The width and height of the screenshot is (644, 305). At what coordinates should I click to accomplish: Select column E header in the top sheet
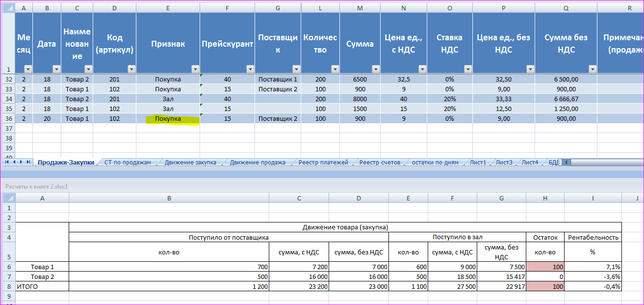tap(168, 8)
